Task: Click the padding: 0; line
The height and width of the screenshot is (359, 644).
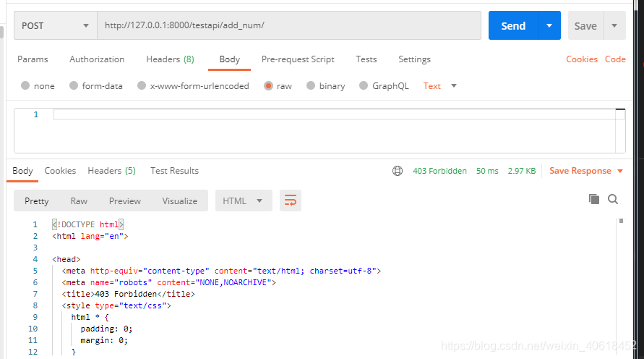Action: (106, 329)
